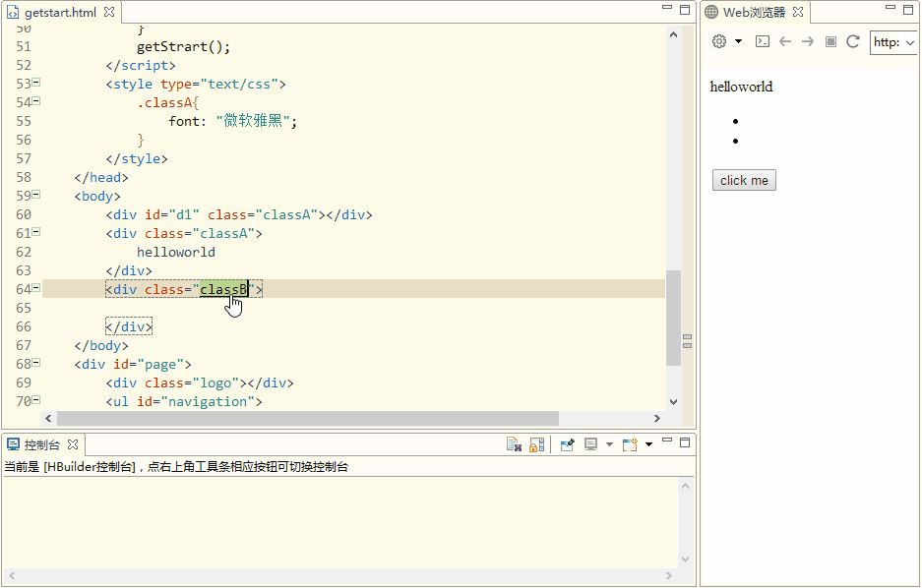922x588 pixels.
Task: Open the browser developer console icon
Action: [763, 41]
